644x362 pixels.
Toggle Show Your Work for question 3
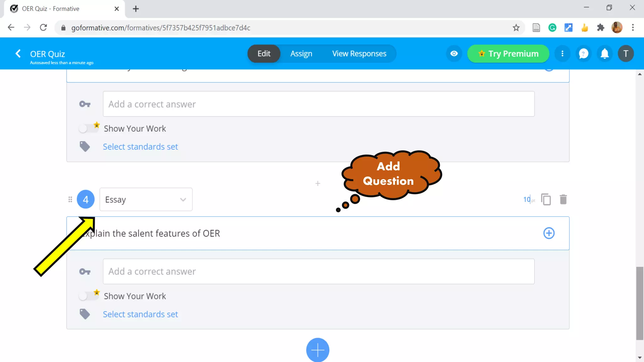coord(88,129)
